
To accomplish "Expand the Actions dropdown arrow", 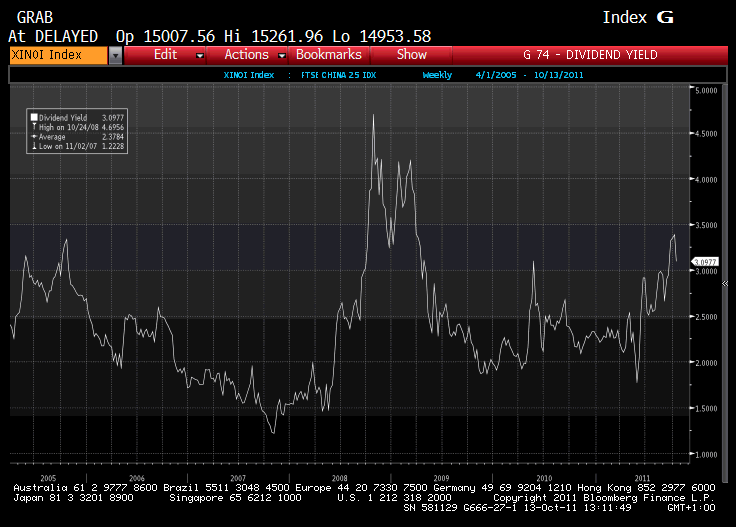I will coord(282,55).
